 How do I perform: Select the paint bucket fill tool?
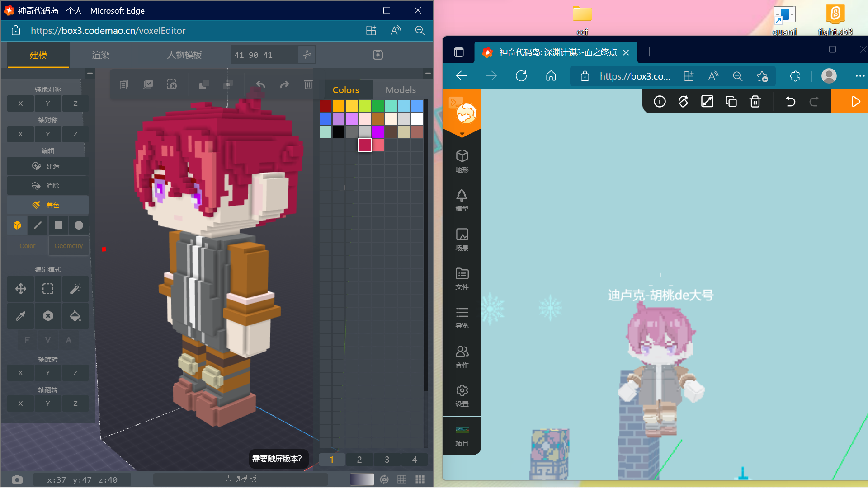(75, 316)
